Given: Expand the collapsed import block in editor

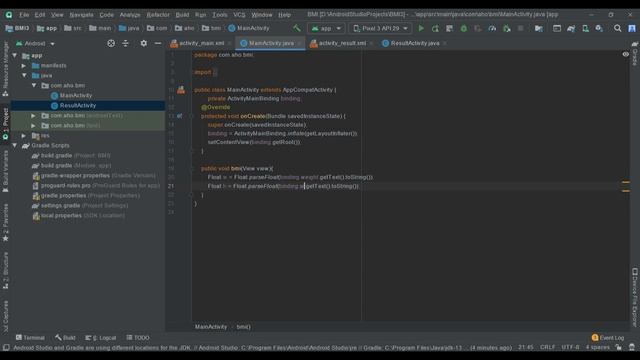Looking at the screenshot, I should (x=215, y=72).
